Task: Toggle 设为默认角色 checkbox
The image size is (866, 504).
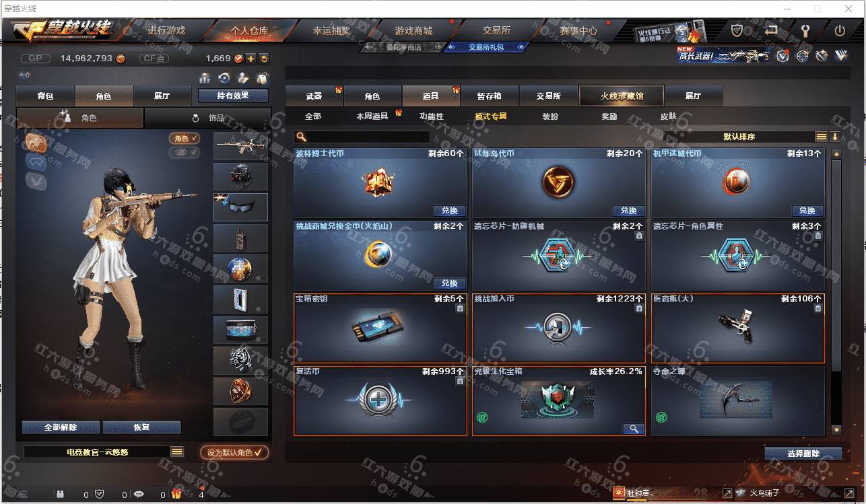Action: click(x=234, y=452)
